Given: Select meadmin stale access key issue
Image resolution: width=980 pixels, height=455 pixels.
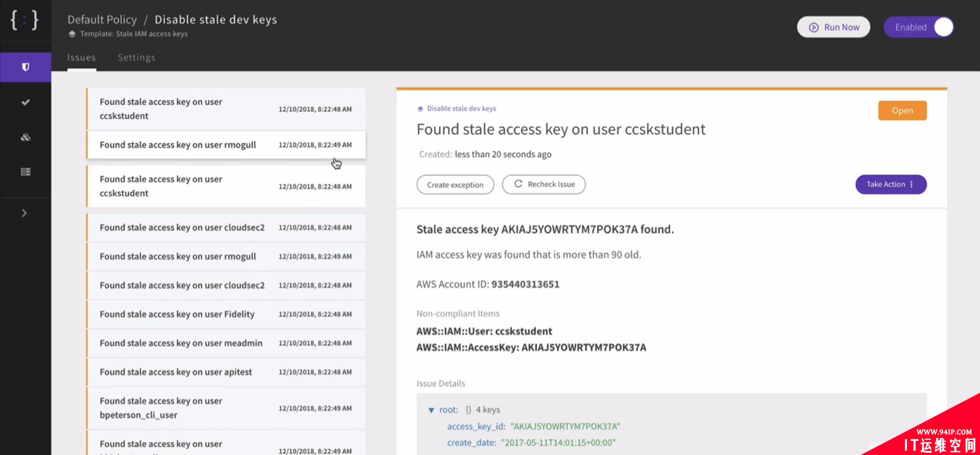Looking at the screenshot, I should pos(226,343).
